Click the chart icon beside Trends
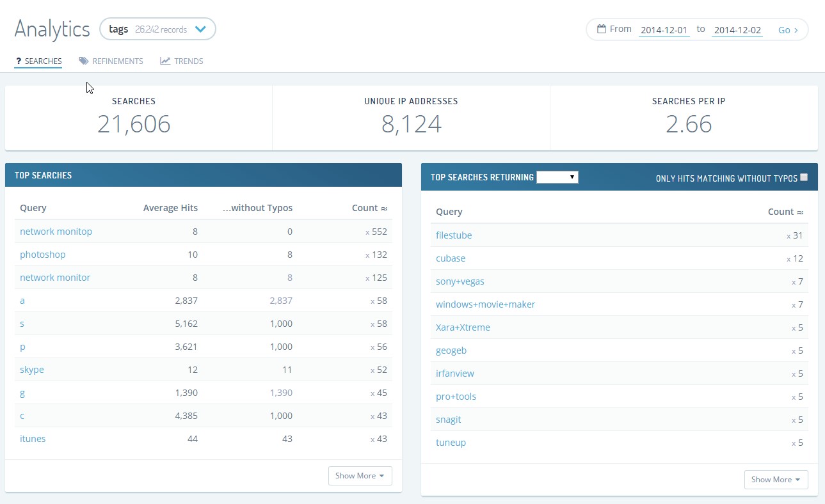The image size is (825, 504). click(165, 61)
